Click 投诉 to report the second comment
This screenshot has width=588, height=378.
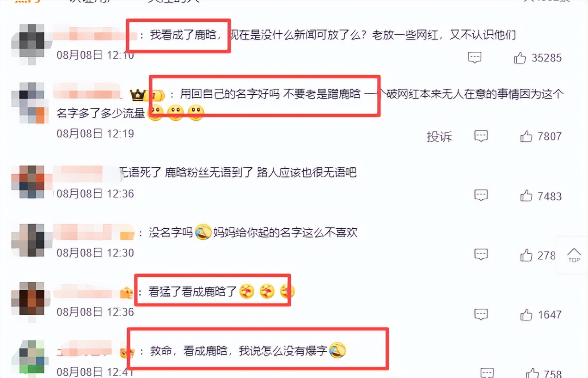[x=439, y=137]
